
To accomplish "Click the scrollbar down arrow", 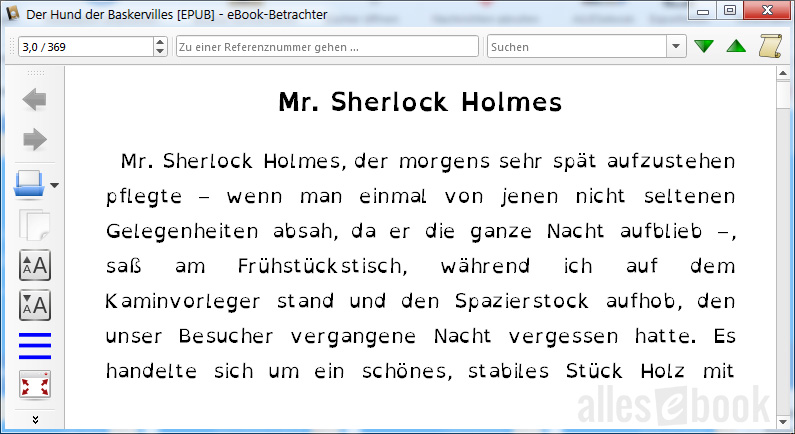I will pyautogui.click(x=783, y=421).
